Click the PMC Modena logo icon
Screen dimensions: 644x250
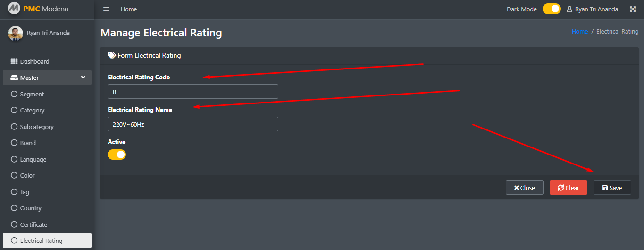(14, 9)
